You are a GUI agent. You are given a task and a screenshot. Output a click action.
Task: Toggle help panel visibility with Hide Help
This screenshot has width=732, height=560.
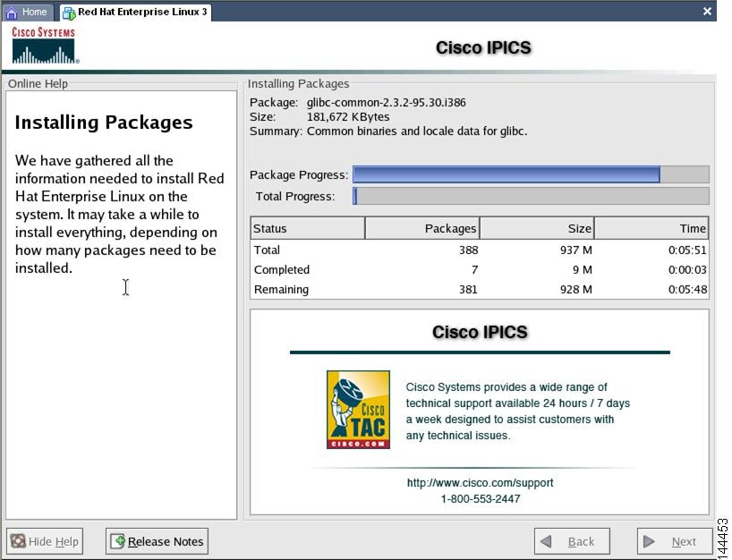click(x=45, y=540)
